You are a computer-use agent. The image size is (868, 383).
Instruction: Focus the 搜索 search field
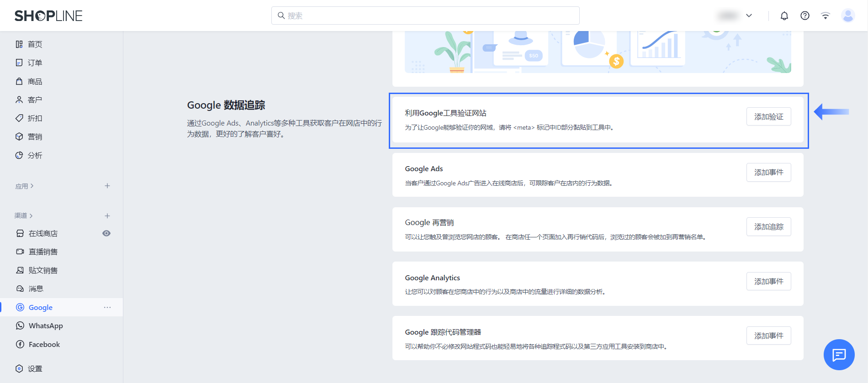425,16
